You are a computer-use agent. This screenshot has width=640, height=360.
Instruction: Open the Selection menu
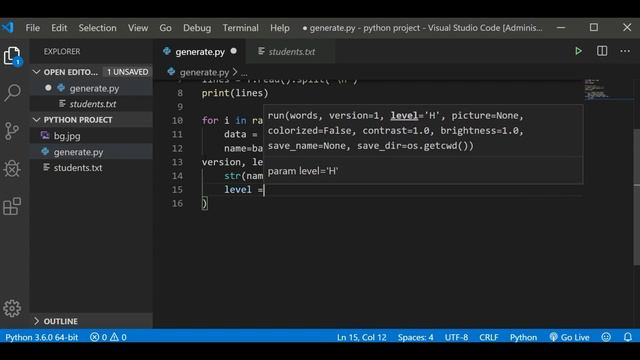tap(97, 28)
